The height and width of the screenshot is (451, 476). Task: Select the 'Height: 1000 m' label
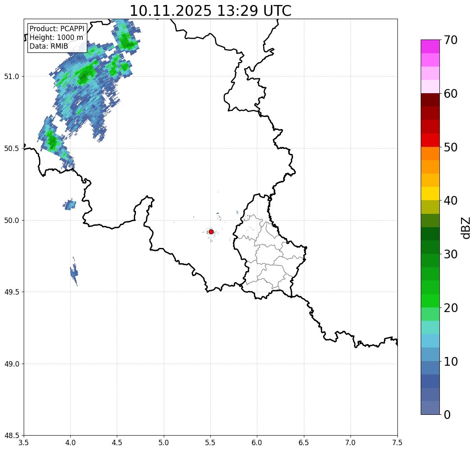pos(56,37)
